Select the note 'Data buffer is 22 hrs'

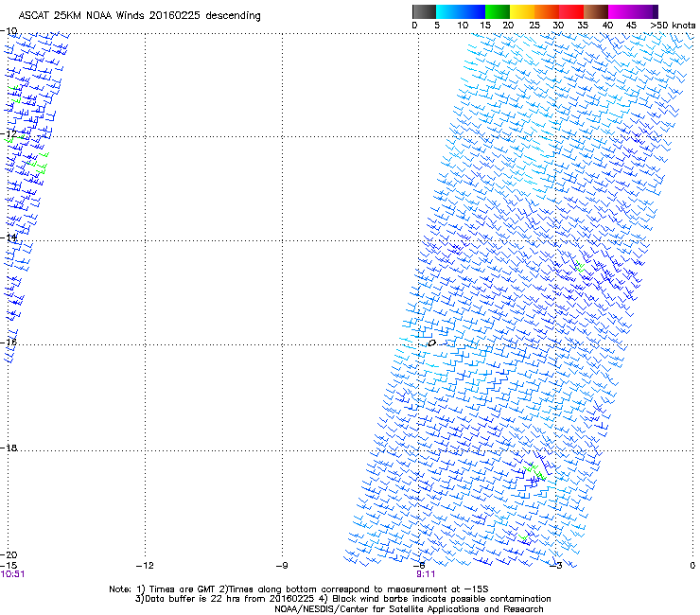[193, 599]
